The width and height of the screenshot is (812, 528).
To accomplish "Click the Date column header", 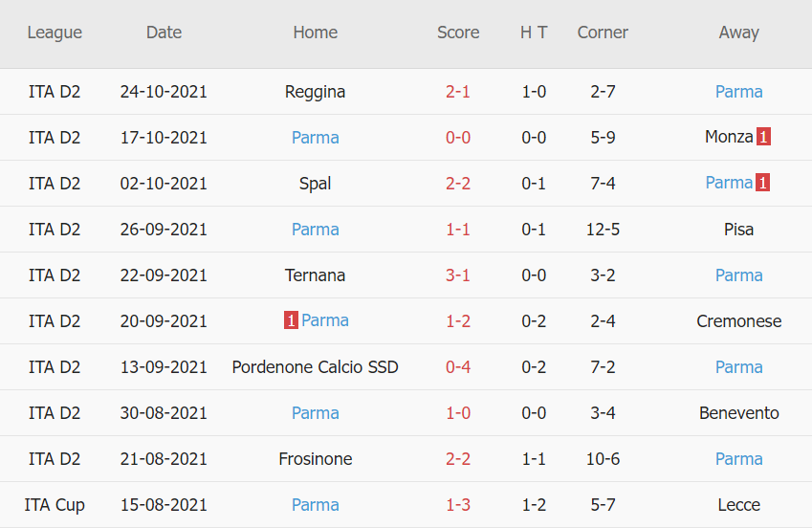I will coord(164,33).
